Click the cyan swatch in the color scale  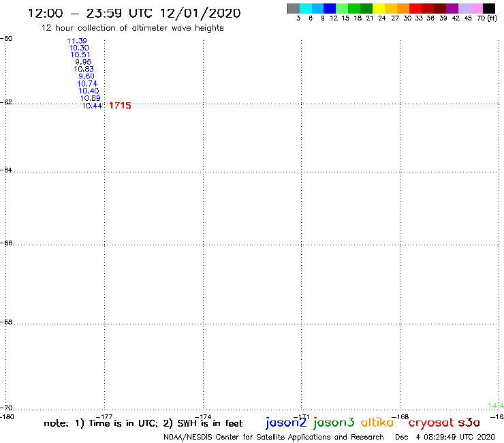(306, 8)
